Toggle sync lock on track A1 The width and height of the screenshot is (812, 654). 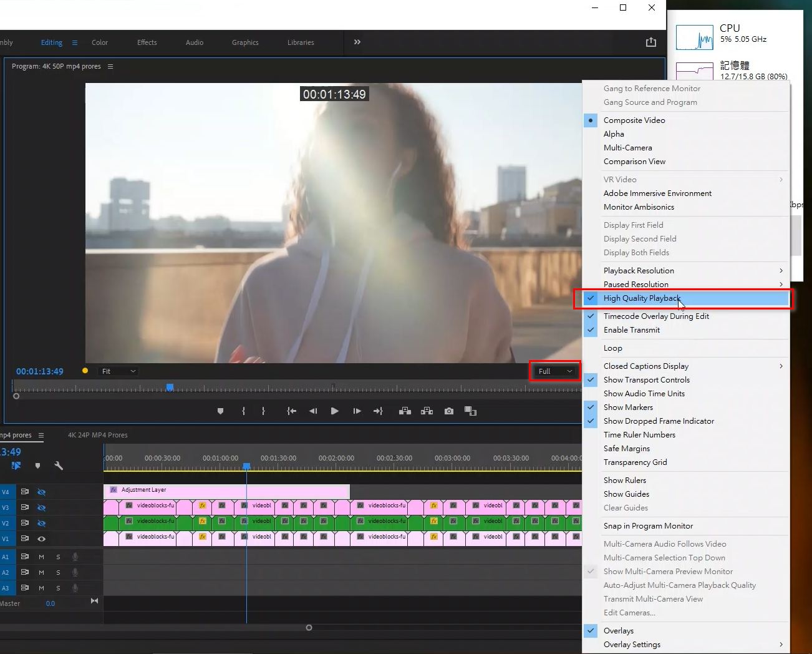[x=25, y=556]
